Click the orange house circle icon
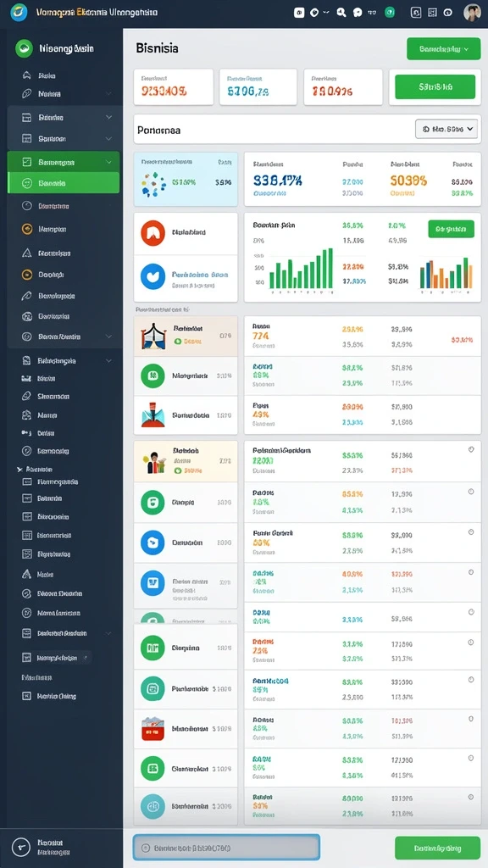The height and width of the screenshot is (868, 488). point(153,232)
